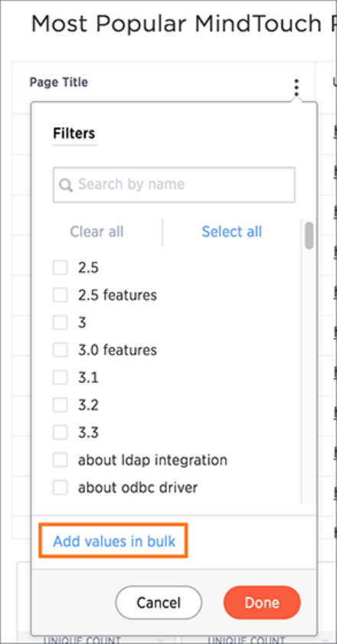
Task: Switch to the Filters tab
Action: 74,133
